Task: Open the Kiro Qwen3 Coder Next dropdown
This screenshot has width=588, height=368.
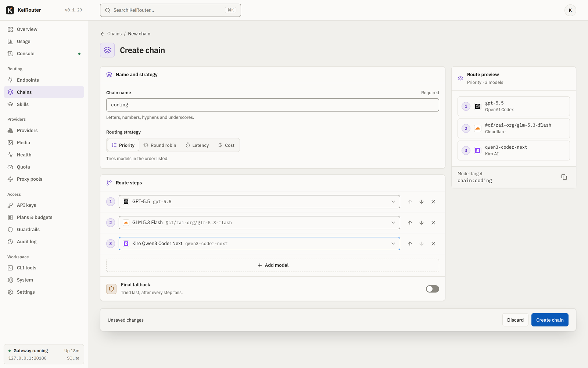Action: [259, 244]
